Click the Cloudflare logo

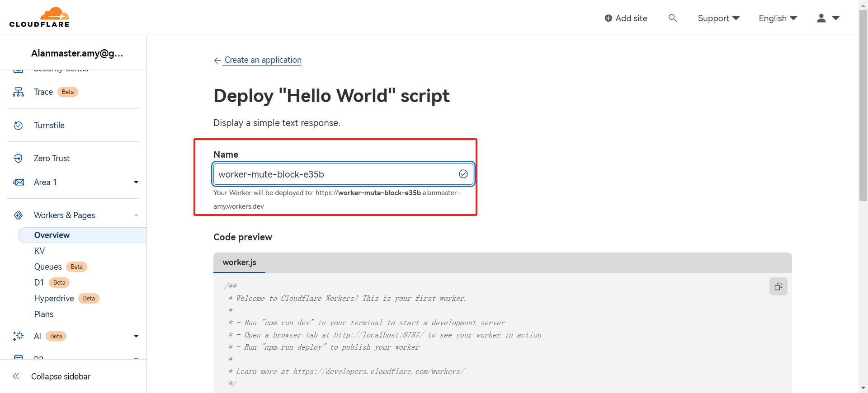click(x=39, y=18)
